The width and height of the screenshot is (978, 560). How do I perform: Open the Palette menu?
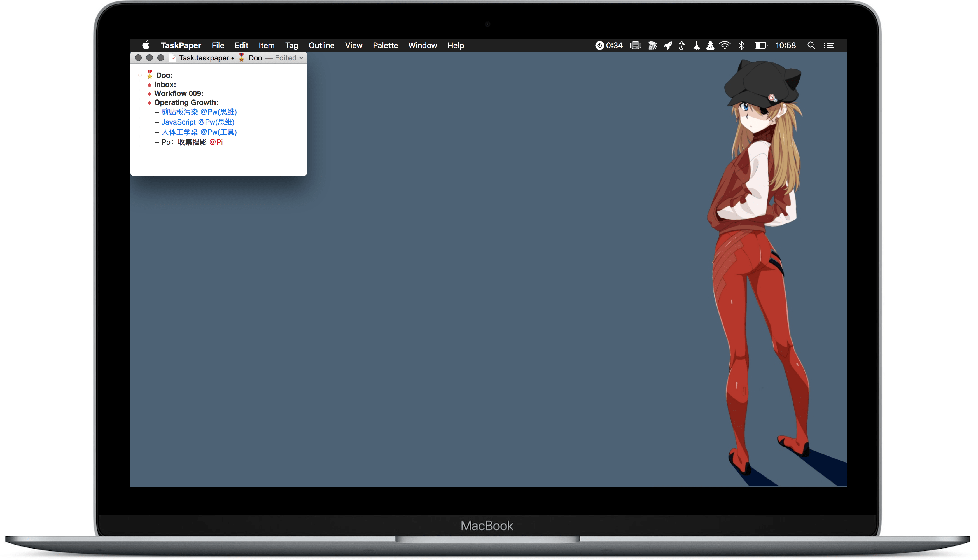coord(385,45)
